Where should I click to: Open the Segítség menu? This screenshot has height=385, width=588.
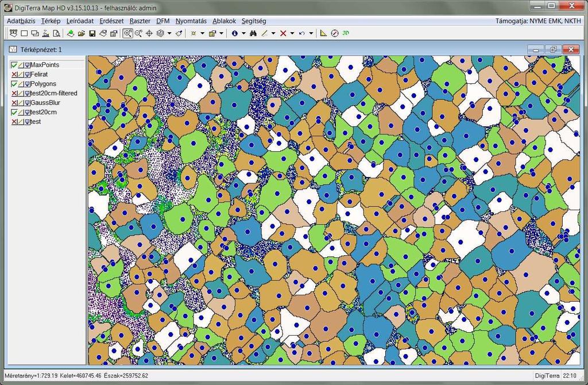click(254, 21)
